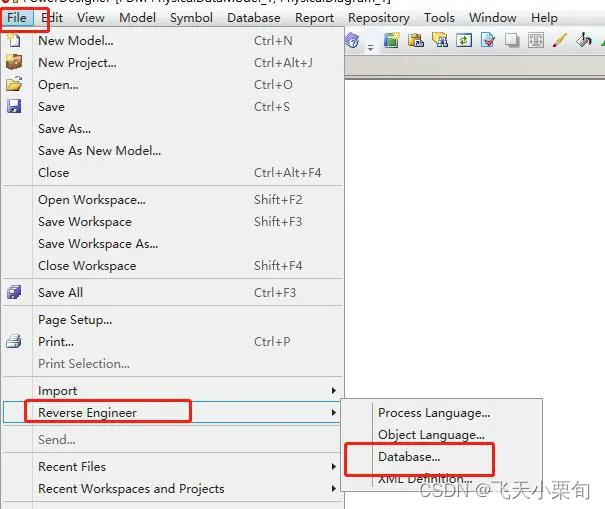Image resolution: width=605 pixels, height=509 pixels.
Task: Choose Print... menu entry
Action: tap(173, 342)
